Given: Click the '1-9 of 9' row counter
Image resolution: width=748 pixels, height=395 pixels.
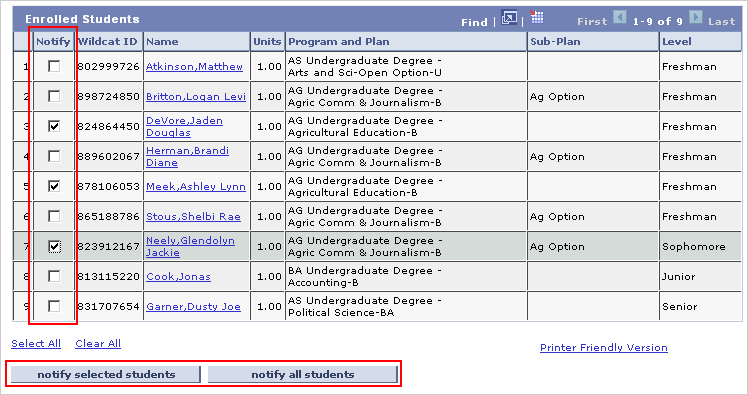Looking at the screenshot, I should (657, 21).
